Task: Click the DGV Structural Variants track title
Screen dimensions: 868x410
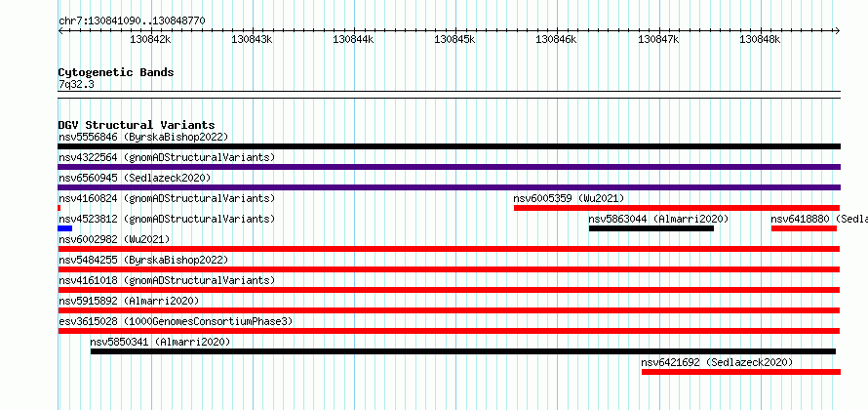Action: point(137,125)
